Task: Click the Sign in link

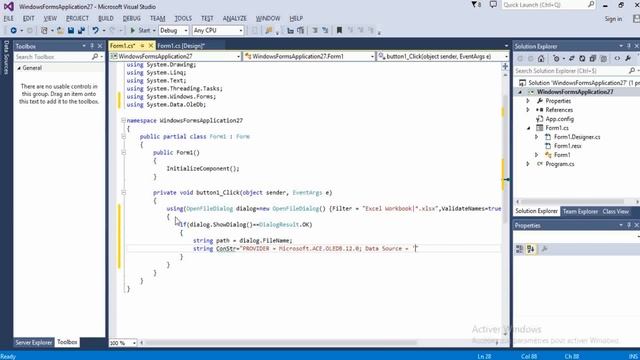Action: click(613, 19)
